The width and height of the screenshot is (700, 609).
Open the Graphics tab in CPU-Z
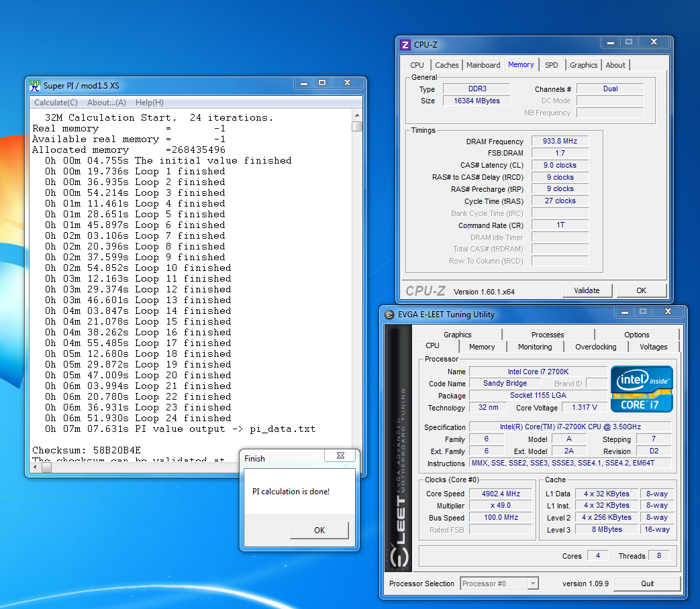point(583,65)
